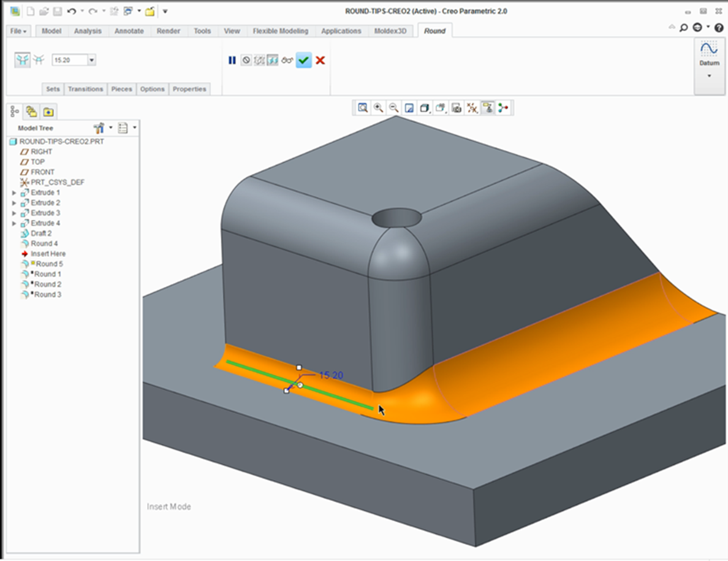728x561 pixels.
Task: Click the radius value input field
Action: (x=70, y=60)
